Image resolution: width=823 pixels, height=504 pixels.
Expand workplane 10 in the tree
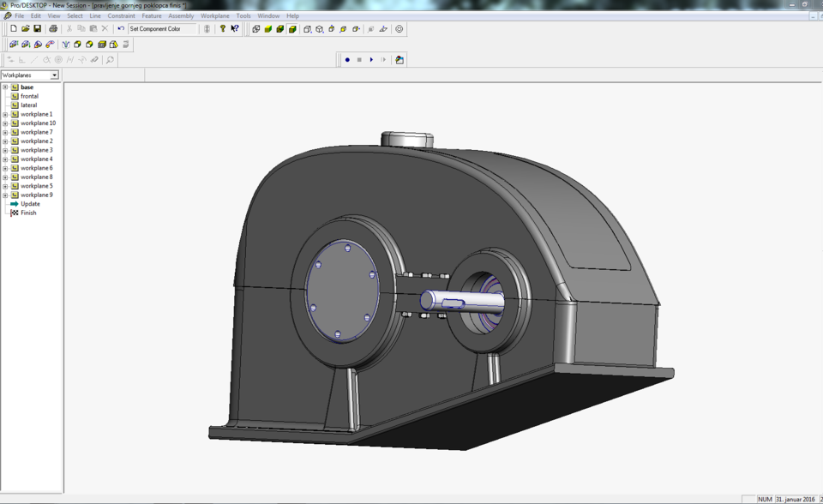tap(5, 123)
